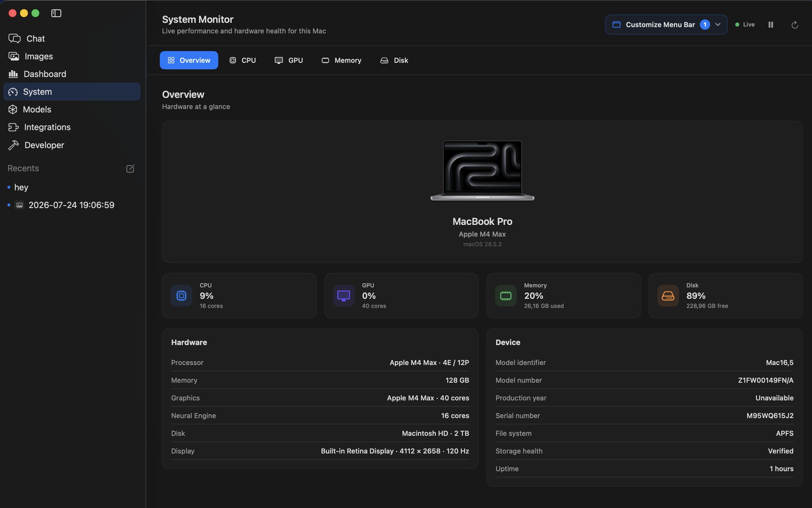Image resolution: width=812 pixels, height=508 pixels.
Task: Select the model number 'Z1FW00149FN/A'
Action: [766, 380]
